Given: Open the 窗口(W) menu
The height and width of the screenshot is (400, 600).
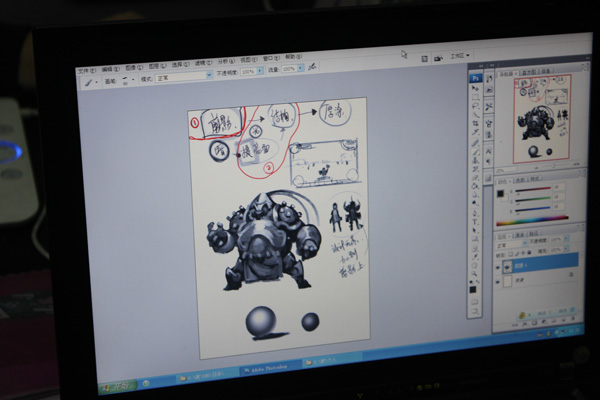Looking at the screenshot, I should [x=271, y=58].
